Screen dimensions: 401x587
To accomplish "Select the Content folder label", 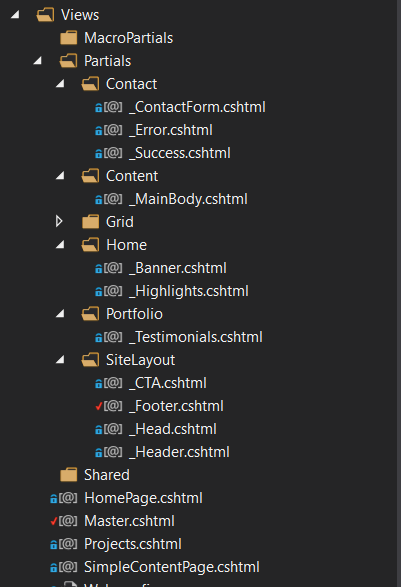I will (132, 176).
